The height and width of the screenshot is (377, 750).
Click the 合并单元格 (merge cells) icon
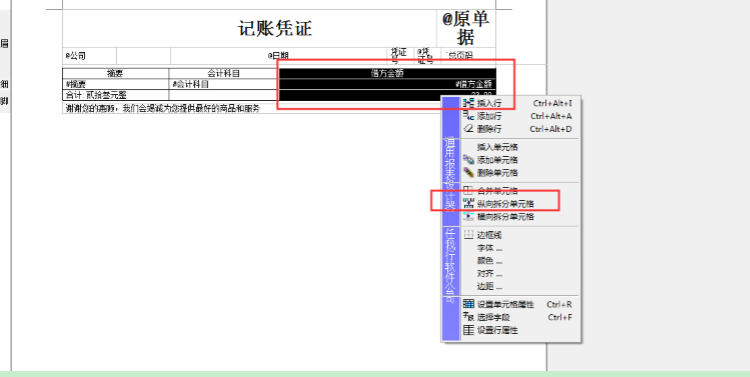(469, 190)
